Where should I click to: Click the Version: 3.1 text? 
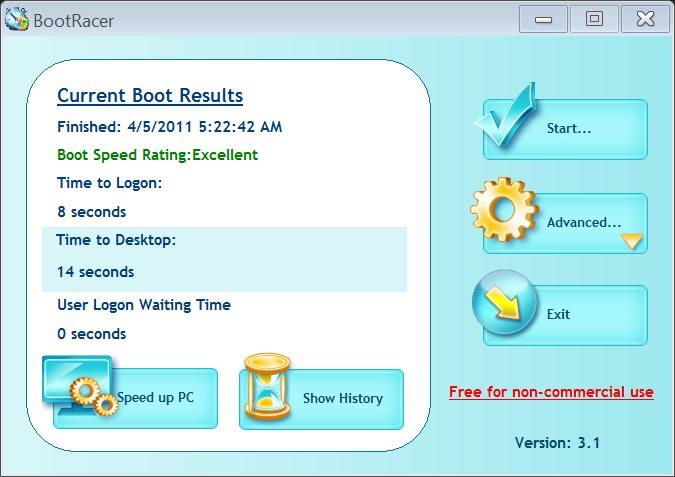(557, 443)
